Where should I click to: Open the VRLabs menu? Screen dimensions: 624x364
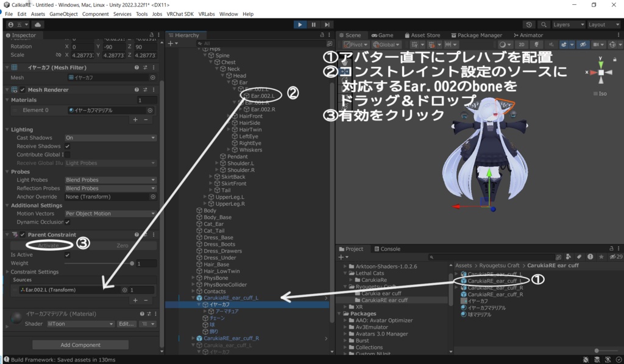pyautogui.click(x=207, y=14)
